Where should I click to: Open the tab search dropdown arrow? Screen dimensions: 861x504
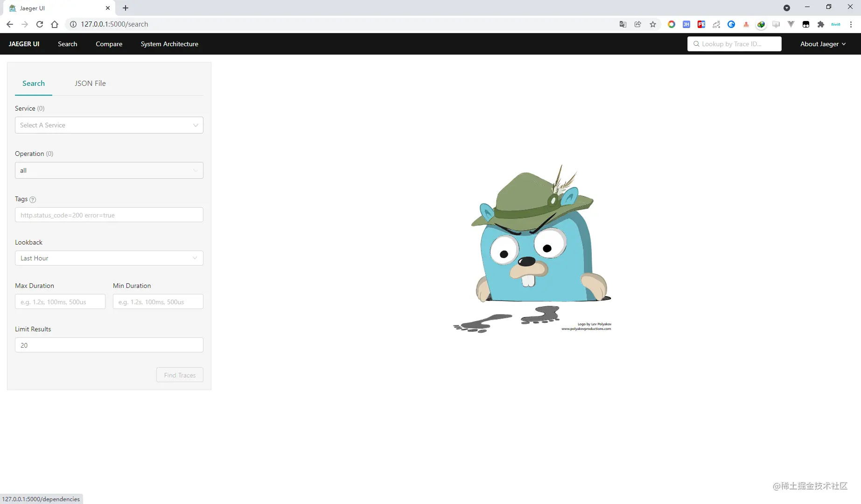click(x=787, y=8)
